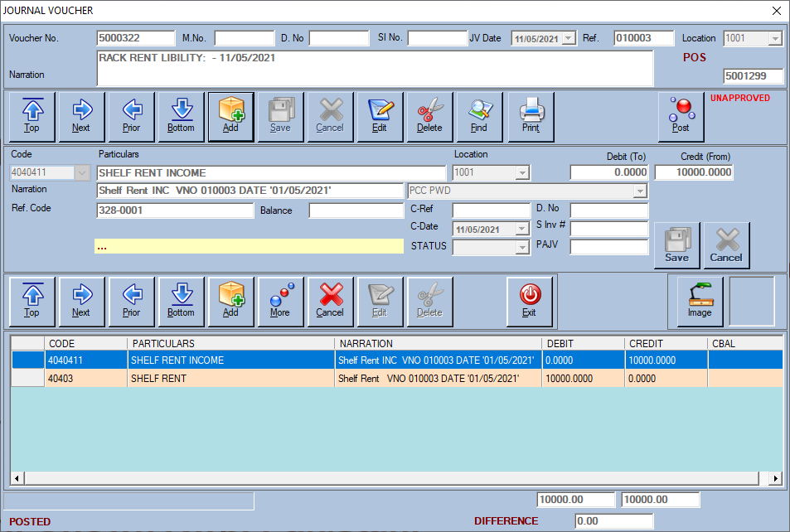790x532 pixels.
Task: Open Find to search vouchers
Action: pyautogui.click(x=479, y=116)
